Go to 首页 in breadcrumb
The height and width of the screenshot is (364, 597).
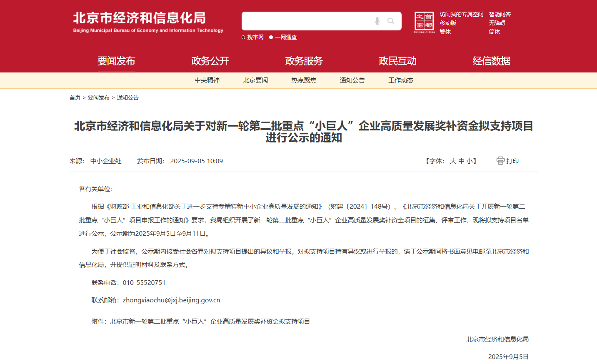75,97
